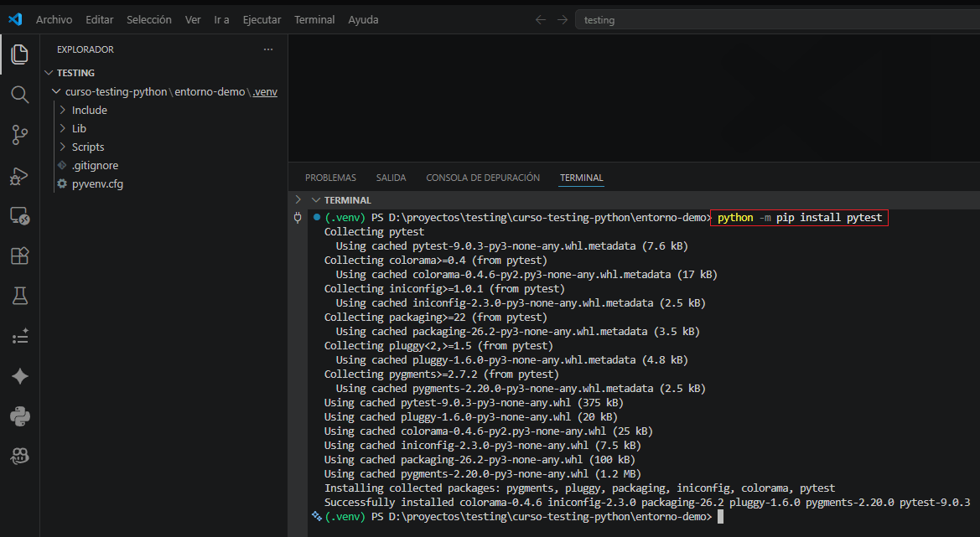Image resolution: width=980 pixels, height=537 pixels.
Task: Switch to the PROBLEMAS tab
Action: click(330, 178)
